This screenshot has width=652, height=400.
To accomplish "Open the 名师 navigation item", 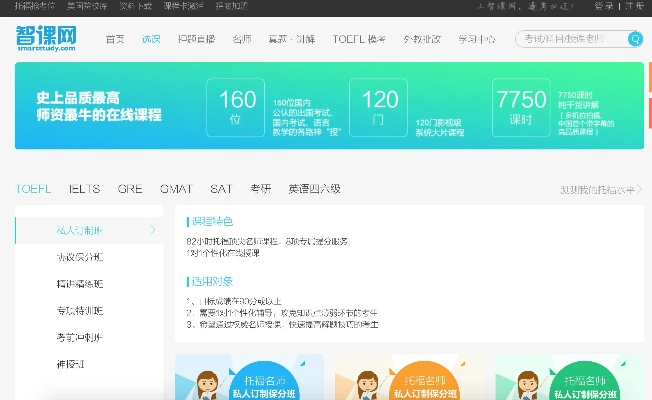I will (242, 39).
